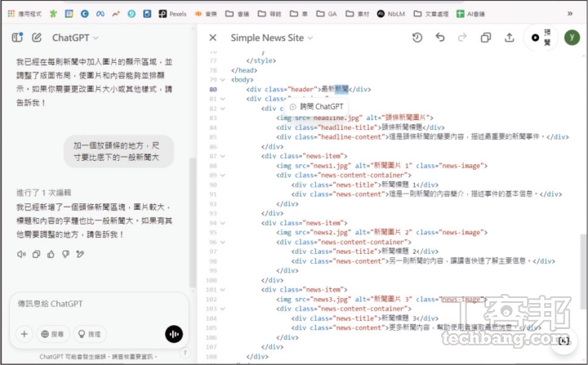Screen dimensions: 588x365
Task: Click the 傳訊息給 ChatGPT message field
Action: pos(100,304)
